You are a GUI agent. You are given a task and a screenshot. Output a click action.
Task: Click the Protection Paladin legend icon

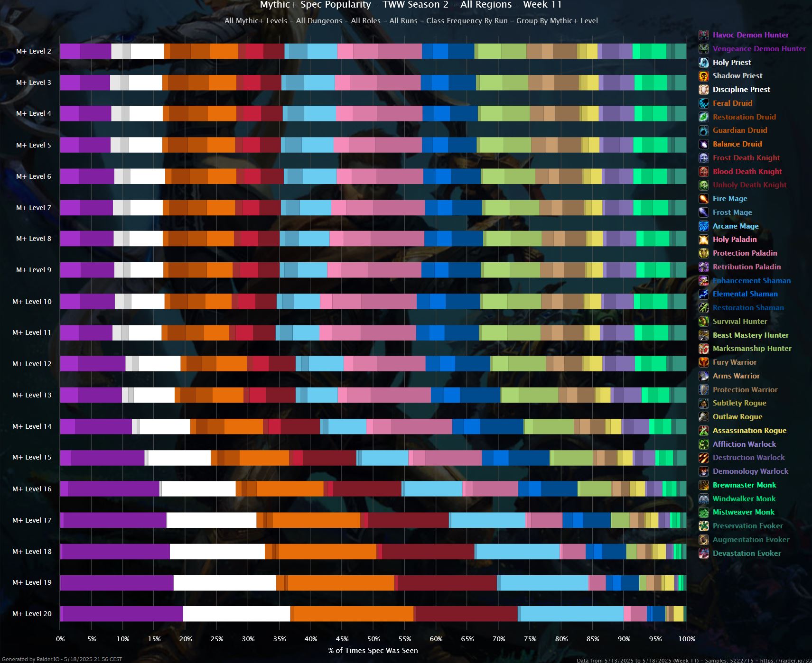[x=704, y=253]
